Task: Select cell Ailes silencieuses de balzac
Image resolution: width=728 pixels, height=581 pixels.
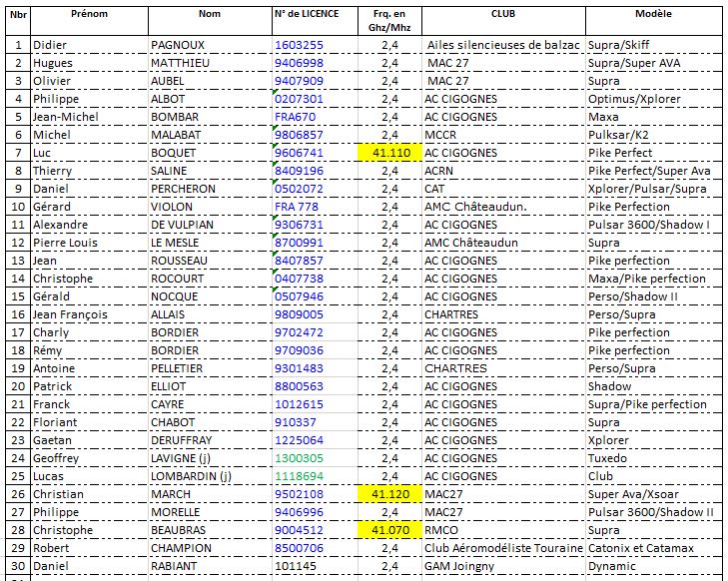Action: click(x=503, y=45)
